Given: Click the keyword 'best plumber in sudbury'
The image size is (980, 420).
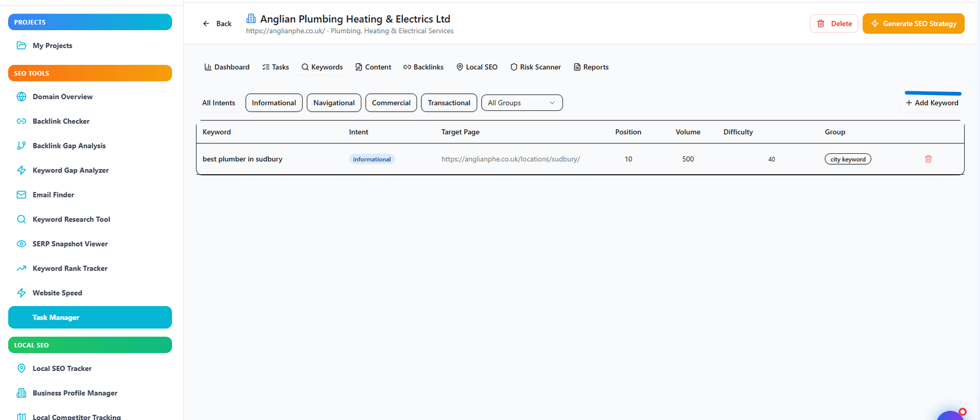Looking at the screenshot, I should point(243,159).
